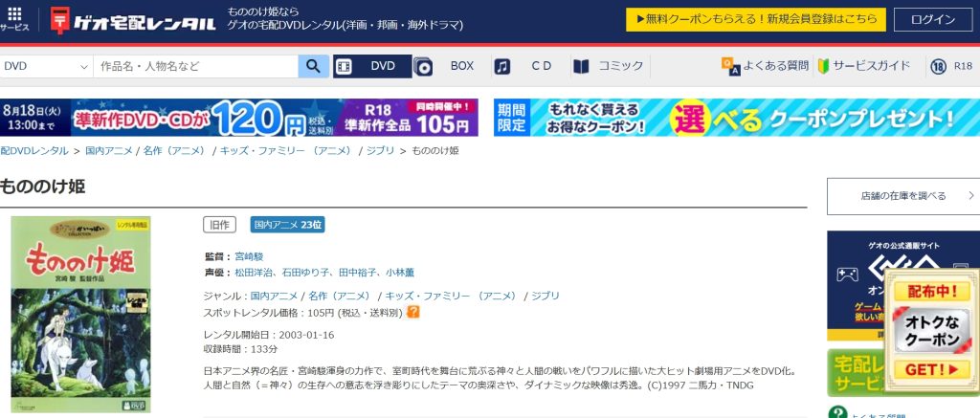This screenshot has height=418, width=980.
Task: Click the green beginner service guide icon
Action: (823, 66)
